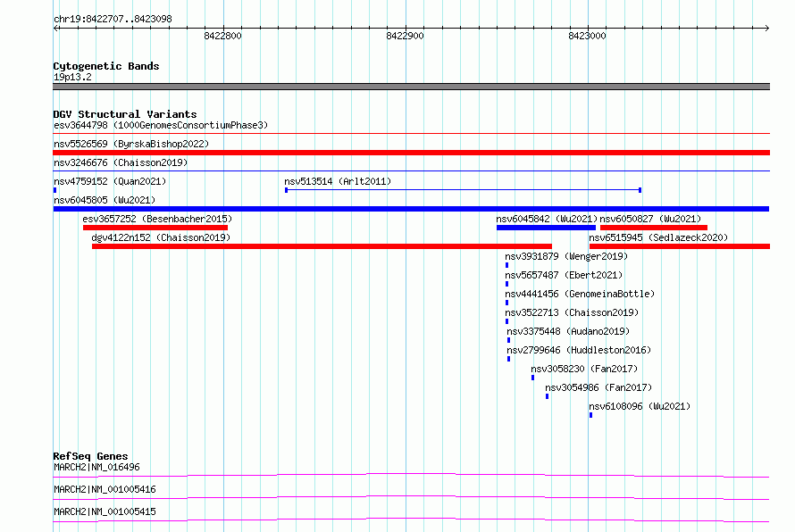This screenshot has height=532, width=795.
Task: Open nsv6515945 (Sedlazeck2020) label
Action: 658,237
